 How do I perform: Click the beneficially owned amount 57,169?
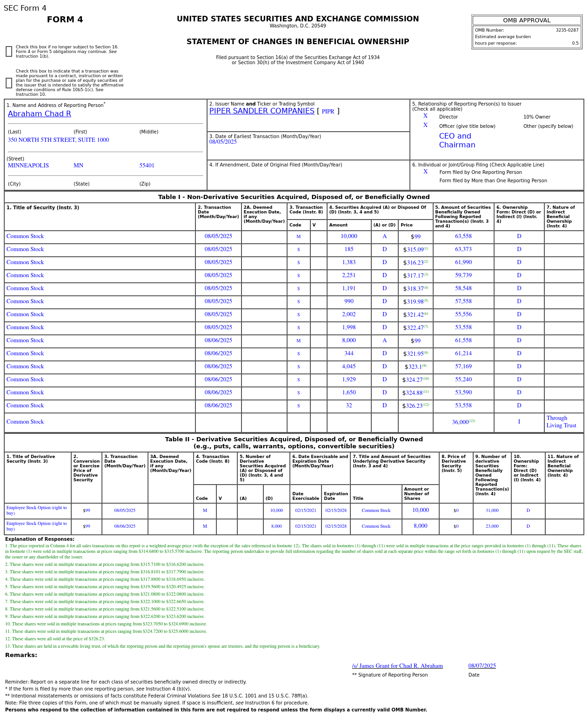(x=463, y=367)
